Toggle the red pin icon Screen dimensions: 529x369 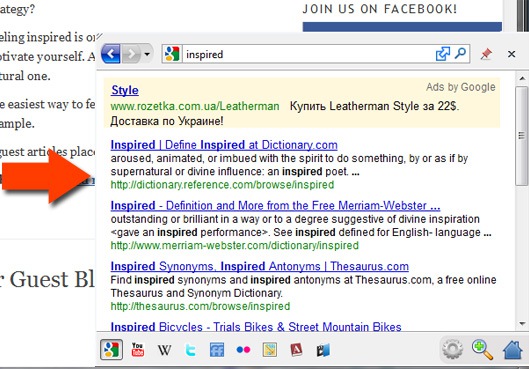(486, 54)
